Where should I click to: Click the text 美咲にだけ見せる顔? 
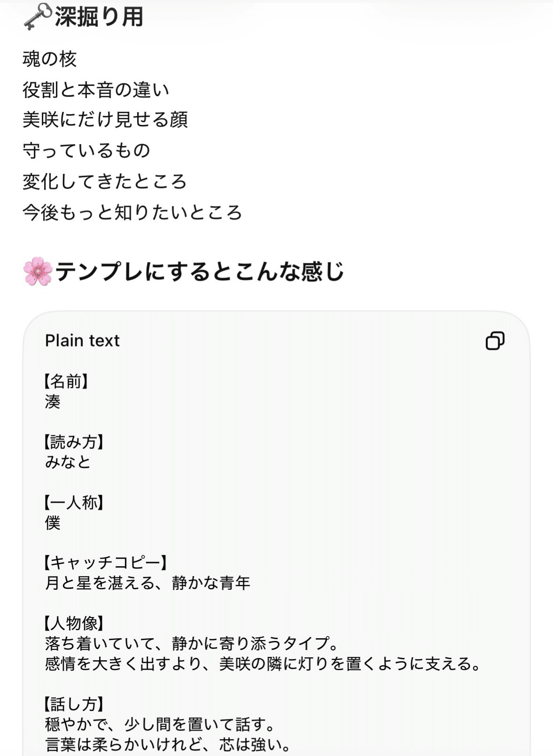(x=105, y=120)
